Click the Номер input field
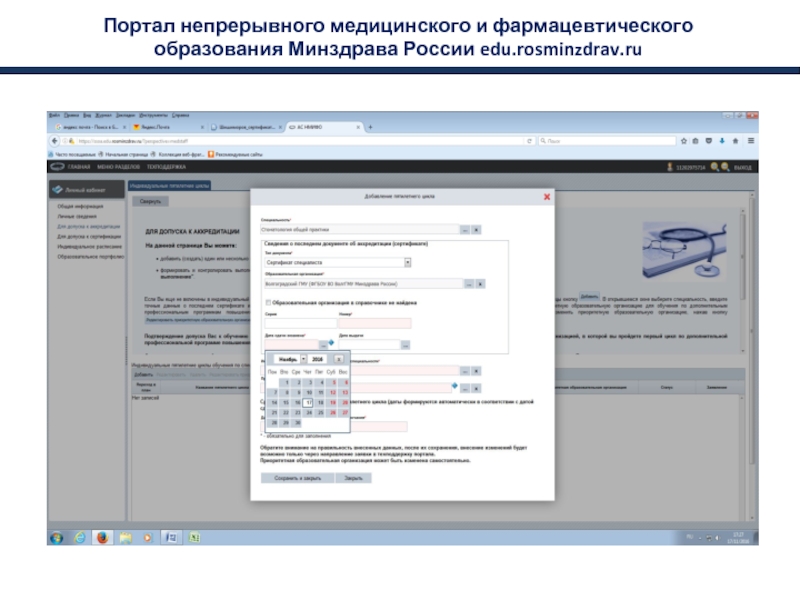 click(x=375, y=323)
